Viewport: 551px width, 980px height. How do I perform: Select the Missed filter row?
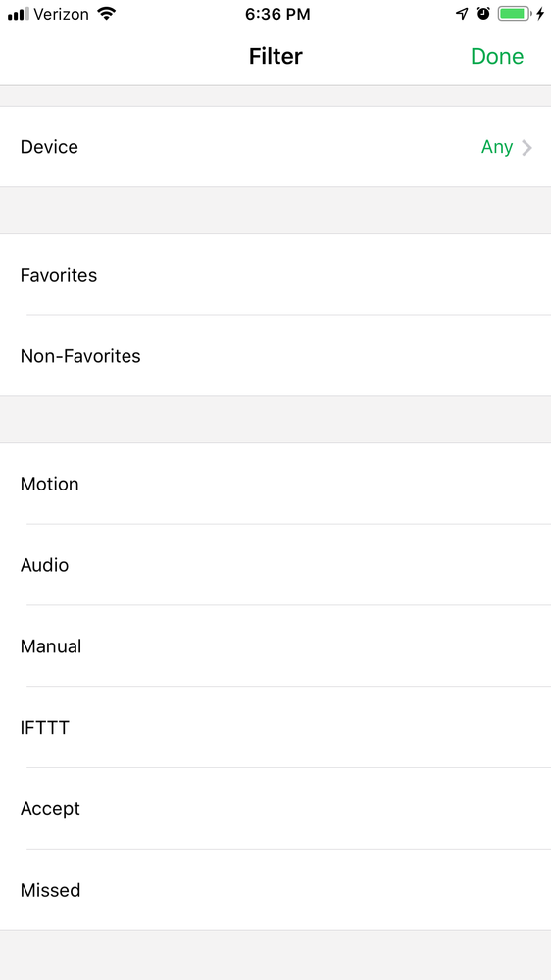tap(275, 890)
